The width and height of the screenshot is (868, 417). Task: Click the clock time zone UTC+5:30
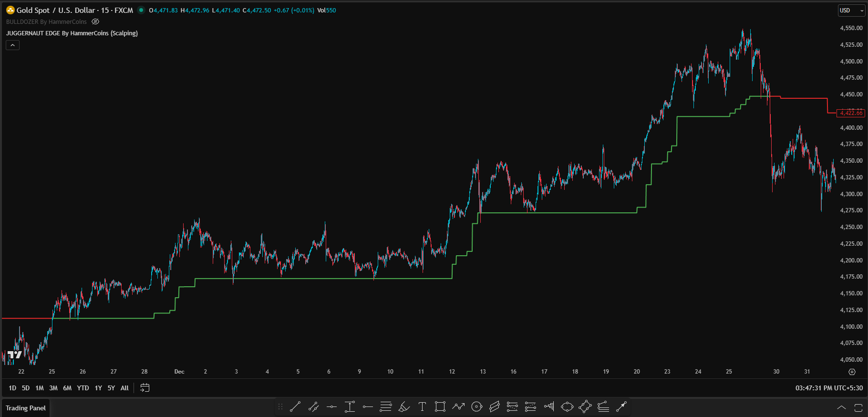828,388
